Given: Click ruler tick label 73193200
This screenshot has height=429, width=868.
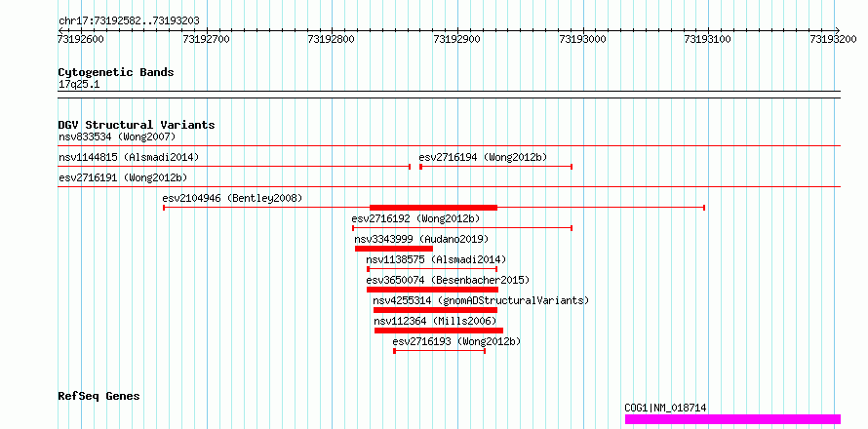Looking at the screenshot, I should point(833,39).
